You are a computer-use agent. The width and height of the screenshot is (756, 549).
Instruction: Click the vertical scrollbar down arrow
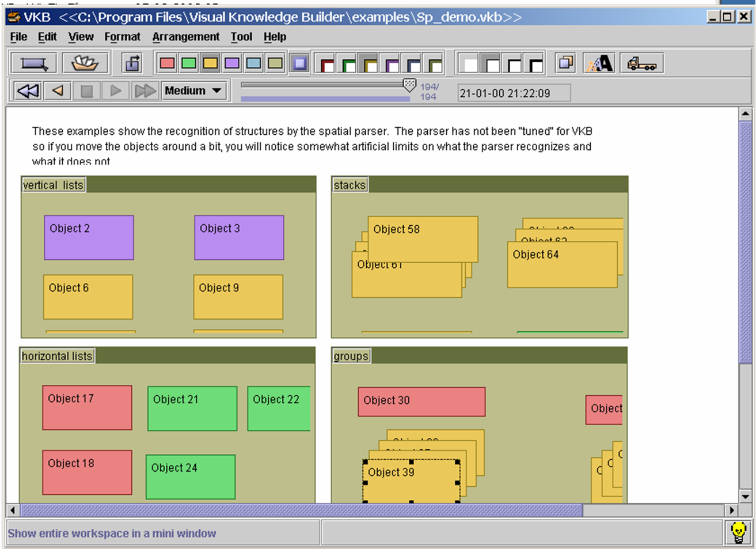[745, 497]
